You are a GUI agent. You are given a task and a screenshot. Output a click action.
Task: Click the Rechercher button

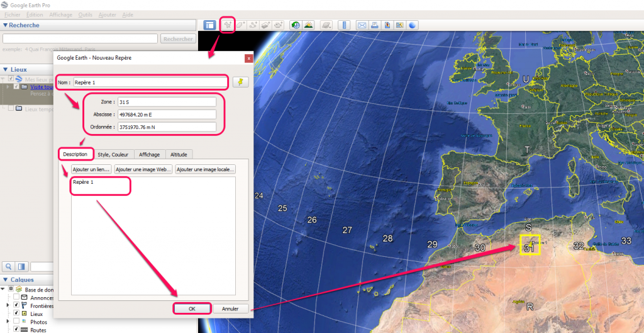[178, 38]
